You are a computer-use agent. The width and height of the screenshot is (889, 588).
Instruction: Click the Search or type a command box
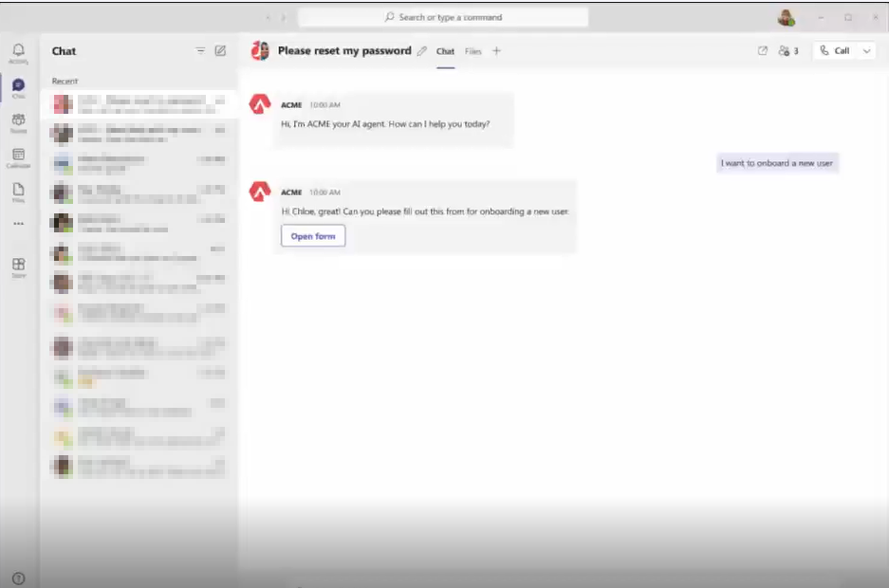[443, 17]
